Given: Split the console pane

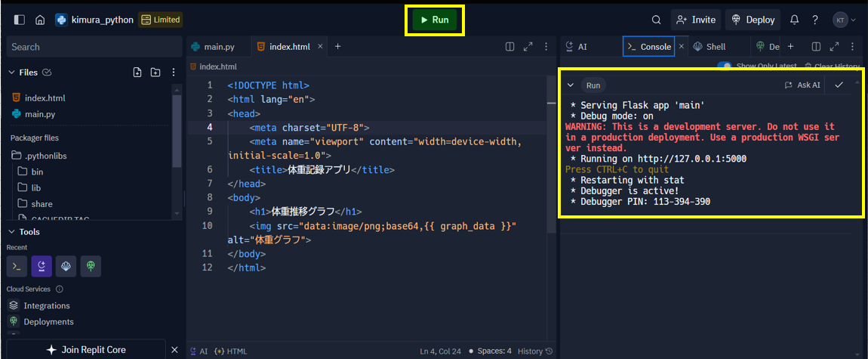Looking at the screenshot, I should pos(815,47).
